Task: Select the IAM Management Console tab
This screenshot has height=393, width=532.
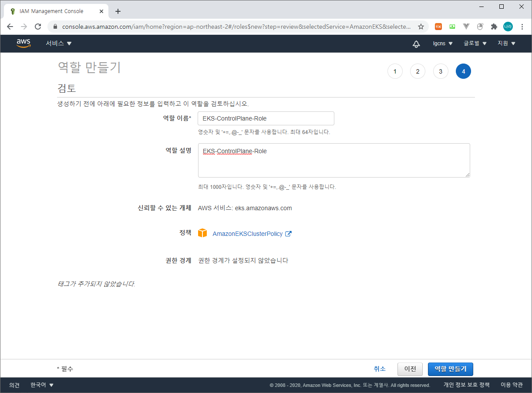Action: click(x=57, y=11)
